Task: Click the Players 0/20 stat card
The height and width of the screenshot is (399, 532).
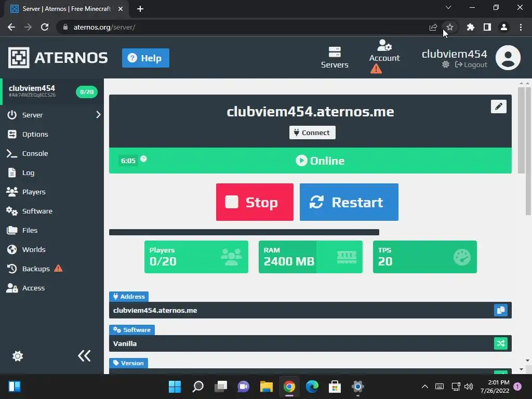Action: pyautogui.click(x=196, y=257)
